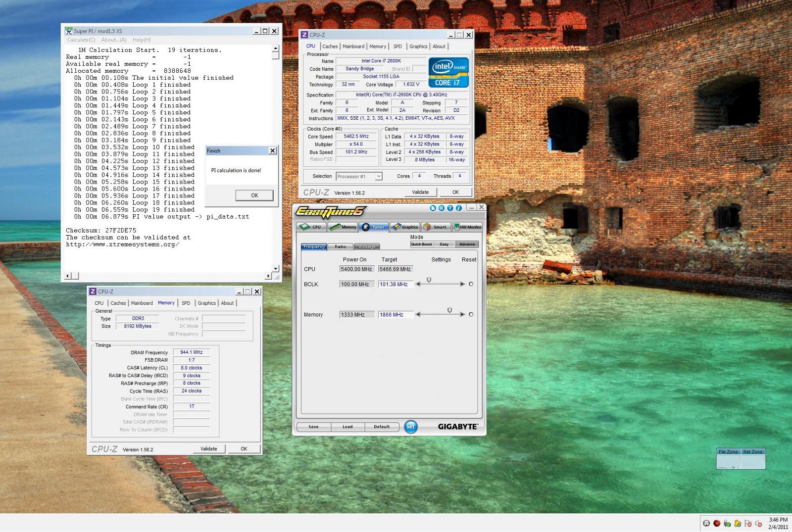Open the info icon in EasyTune6 header
Image resolution: width=792 pixels, height=532 pixels.
pos(458,208)
